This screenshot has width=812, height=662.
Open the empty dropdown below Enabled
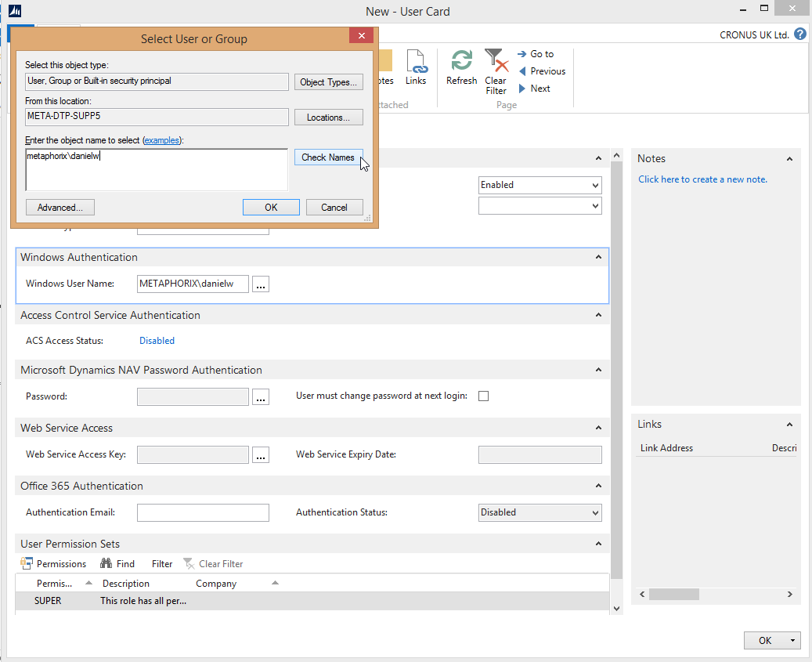click(x=596, y=206)
